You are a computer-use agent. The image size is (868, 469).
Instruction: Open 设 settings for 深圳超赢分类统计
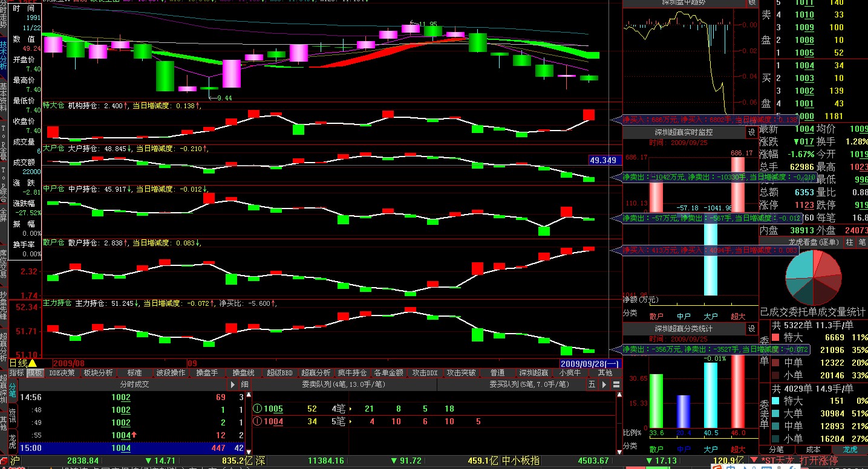coord(752,329)
